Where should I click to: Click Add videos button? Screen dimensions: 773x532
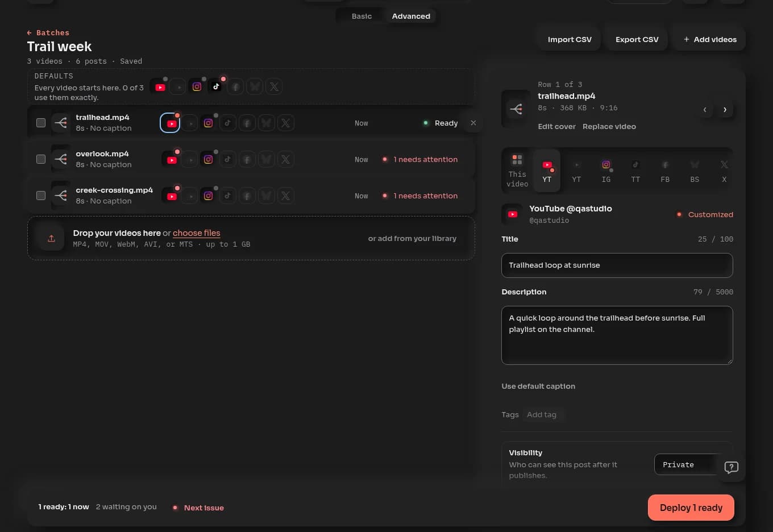click(709, 39)
